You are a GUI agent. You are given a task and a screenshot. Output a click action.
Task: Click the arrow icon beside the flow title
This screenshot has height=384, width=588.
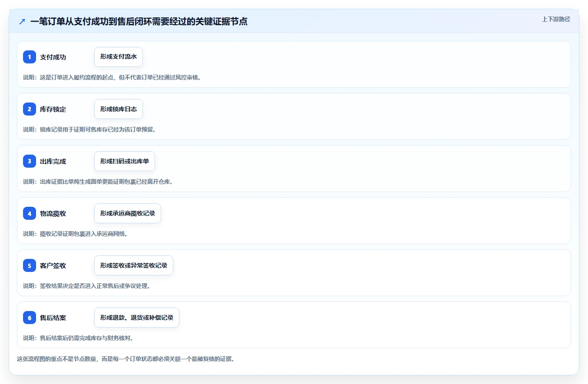coord(22,21)
